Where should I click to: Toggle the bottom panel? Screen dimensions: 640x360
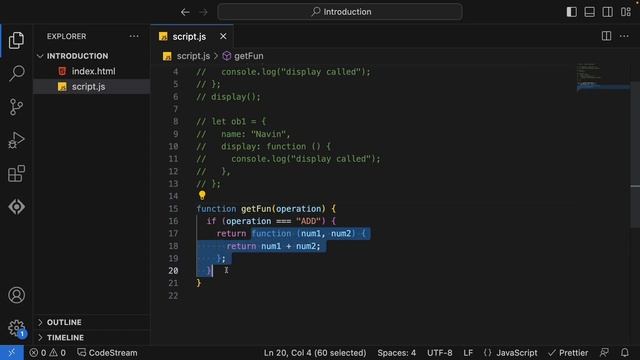[x=589, y=12]
